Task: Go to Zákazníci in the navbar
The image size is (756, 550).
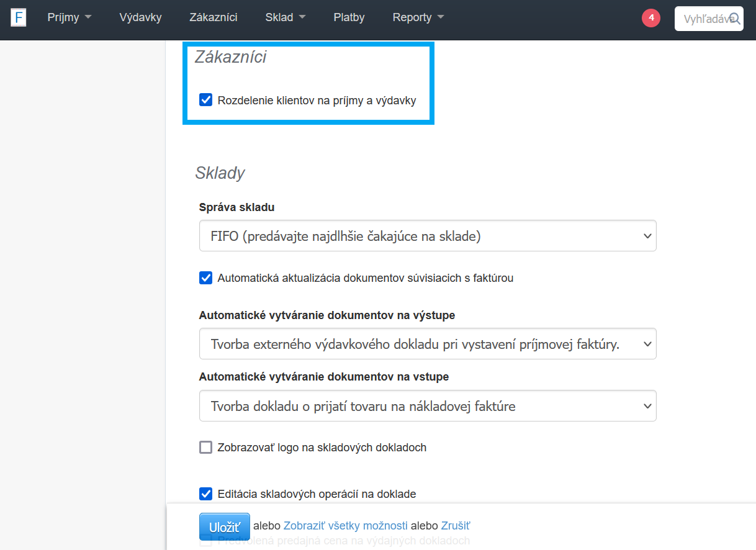Action: [214, 17]
